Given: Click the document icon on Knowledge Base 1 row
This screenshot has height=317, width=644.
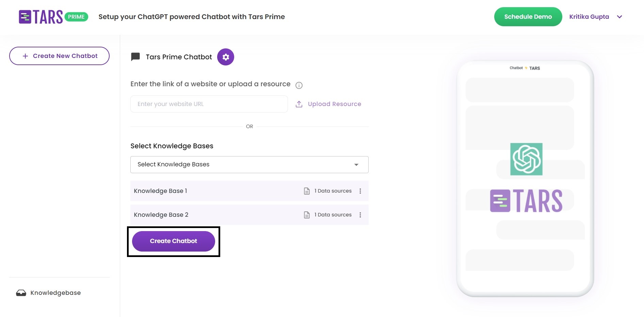Looking at the screenshot, I should (x=306, y=191).
